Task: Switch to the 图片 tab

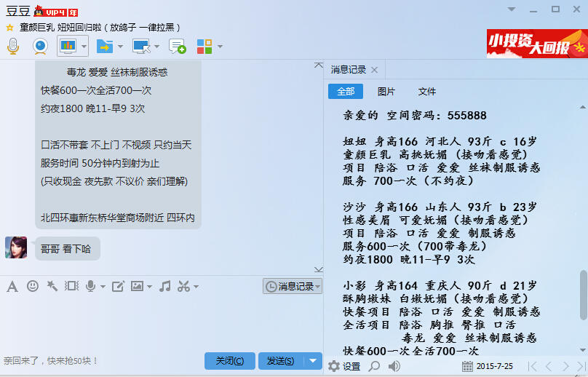Action: click(386, 91)
